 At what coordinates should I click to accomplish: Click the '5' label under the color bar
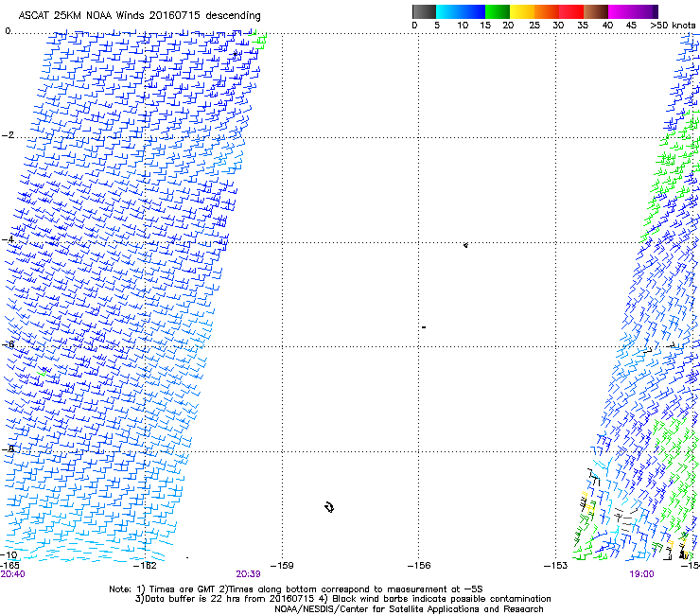tap(437, 26)
